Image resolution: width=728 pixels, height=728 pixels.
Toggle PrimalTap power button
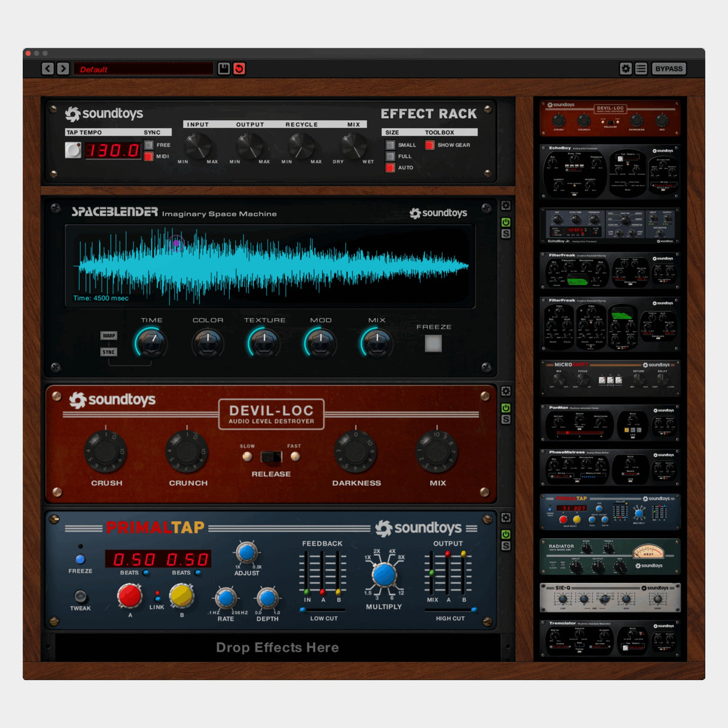coord(506,534)
